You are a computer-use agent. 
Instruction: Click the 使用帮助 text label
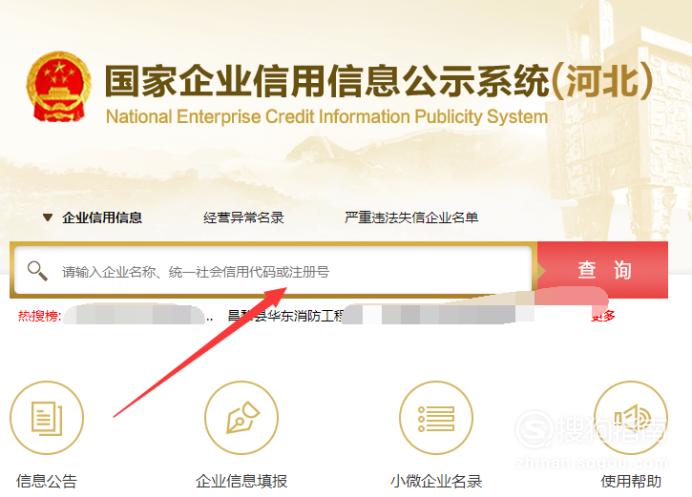(x=631, y=481)
